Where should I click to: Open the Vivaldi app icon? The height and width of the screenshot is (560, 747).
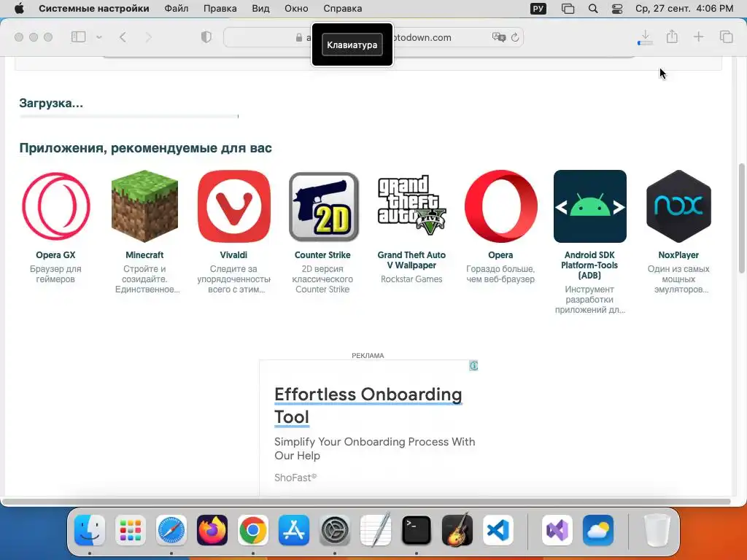(x=233, y=206)
